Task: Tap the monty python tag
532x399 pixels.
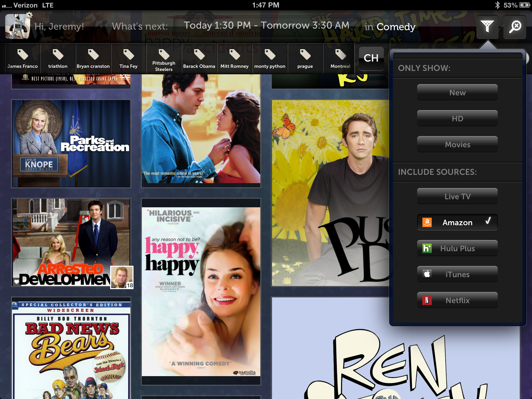Action: (x=270, y=59)
